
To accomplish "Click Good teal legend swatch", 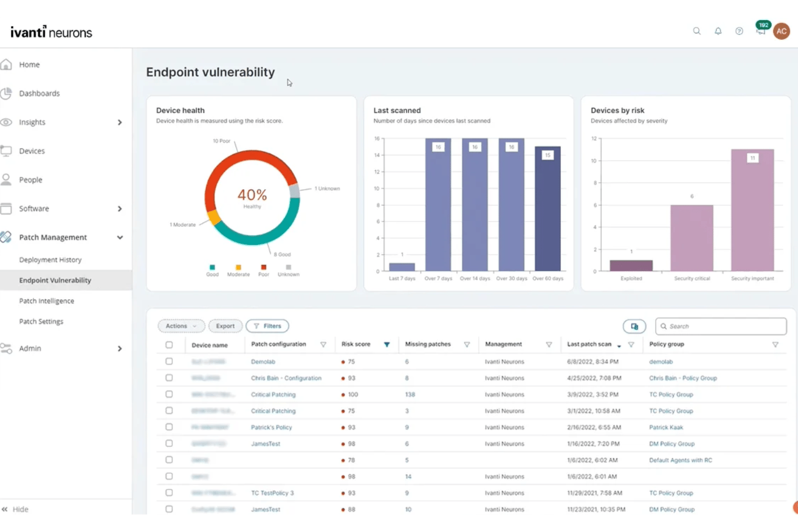I will point(212,267).
